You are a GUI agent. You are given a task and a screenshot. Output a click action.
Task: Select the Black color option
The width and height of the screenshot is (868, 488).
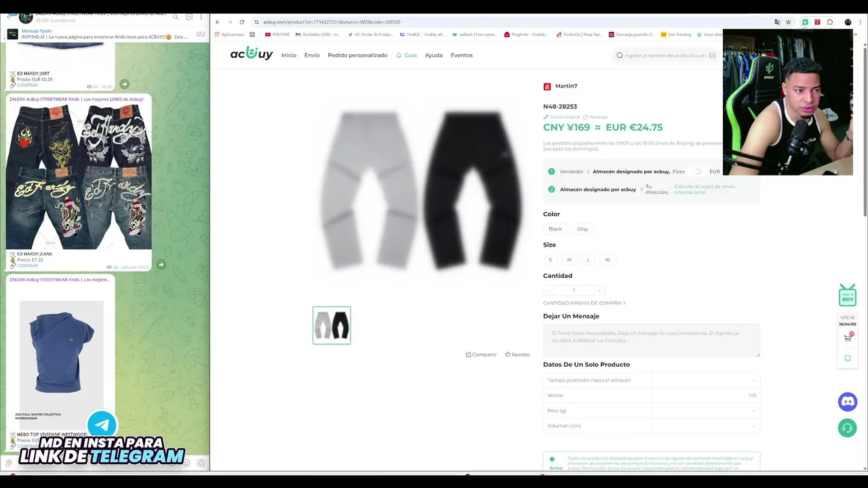point(555,229)
